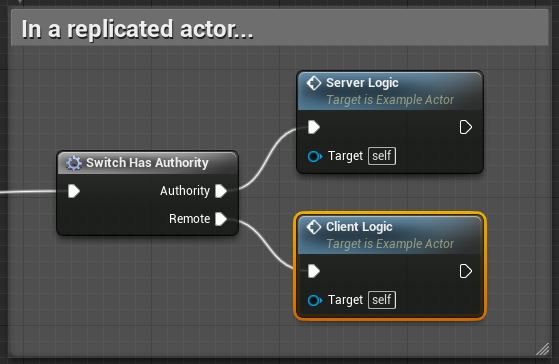
Task: Click the self value on Client Logic Target
Action: tap(382, 300)
